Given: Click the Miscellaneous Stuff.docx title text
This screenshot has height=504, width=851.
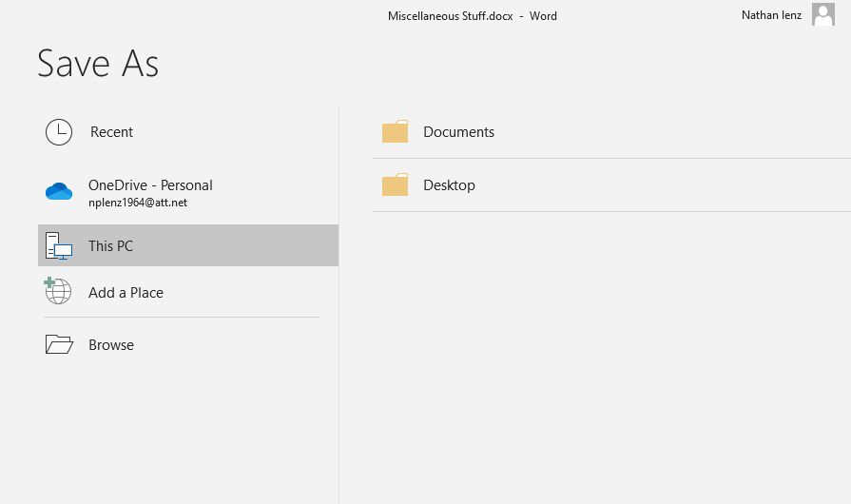Looking at the screenshot, I should point(450,16).
